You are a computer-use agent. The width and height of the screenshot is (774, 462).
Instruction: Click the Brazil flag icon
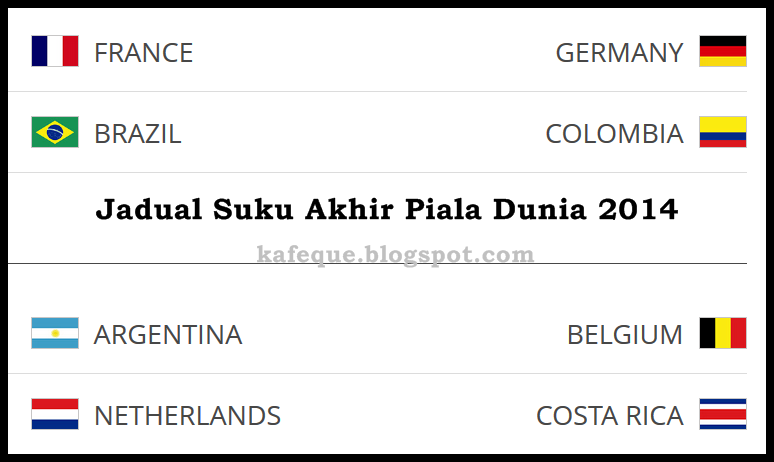[55, 132]
